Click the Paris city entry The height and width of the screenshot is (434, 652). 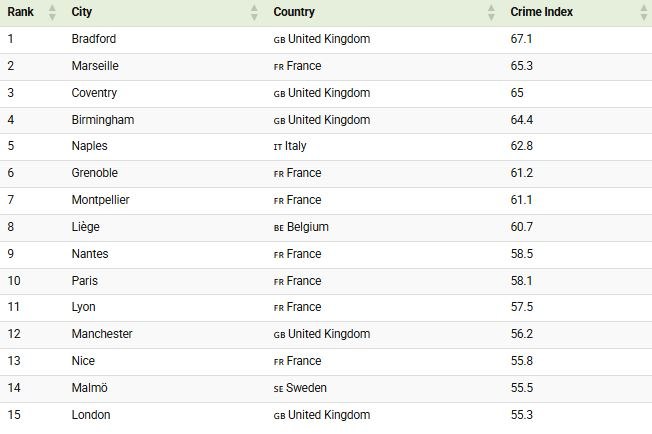pos(85,281)
